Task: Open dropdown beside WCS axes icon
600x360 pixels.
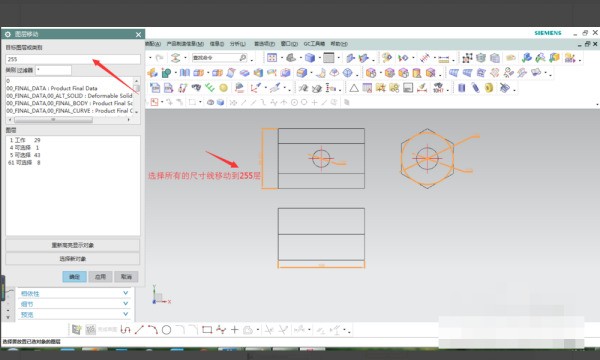Action: tap(265, 88)
